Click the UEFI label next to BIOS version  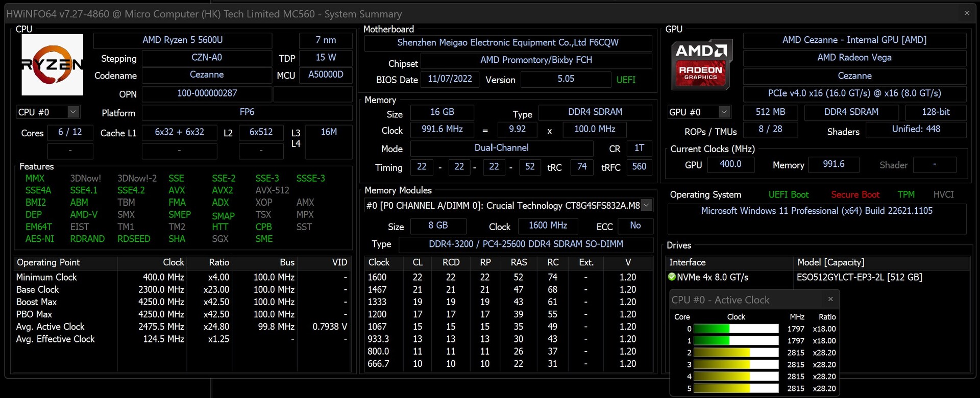pos(626,80)
